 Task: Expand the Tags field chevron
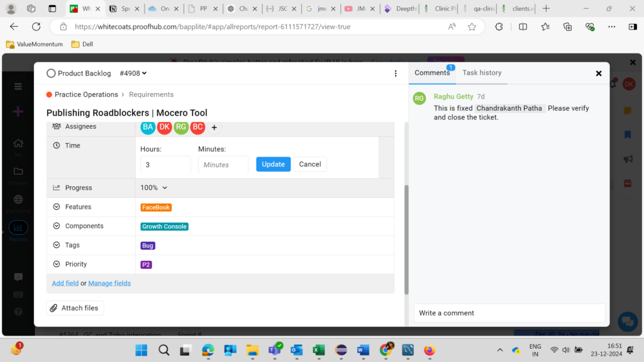[57, 245]
